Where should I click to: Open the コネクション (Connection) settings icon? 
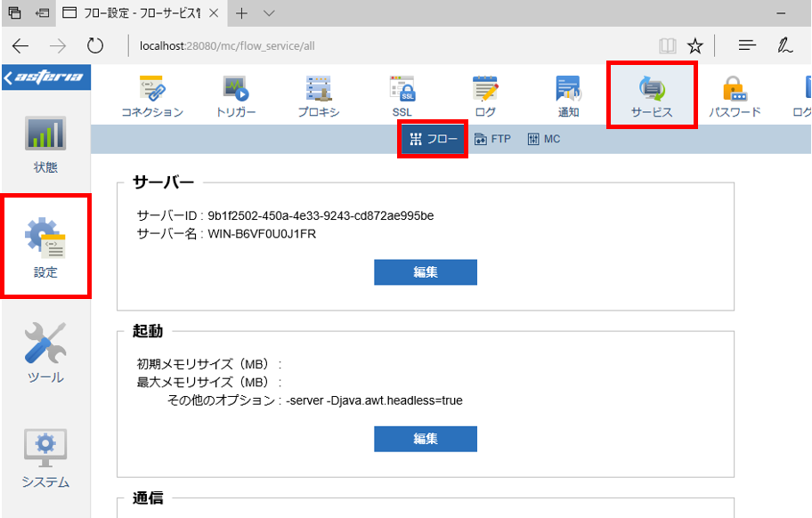click(152, 96)
